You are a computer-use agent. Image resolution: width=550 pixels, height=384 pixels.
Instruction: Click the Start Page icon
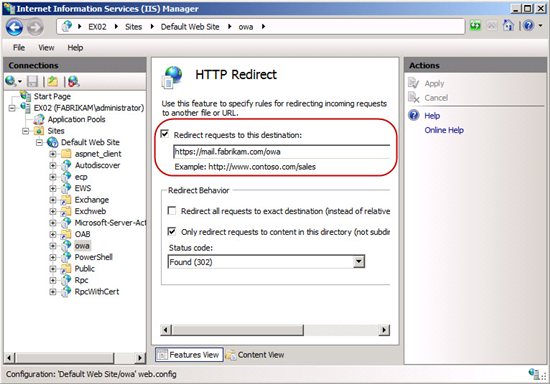pos(25,96)
